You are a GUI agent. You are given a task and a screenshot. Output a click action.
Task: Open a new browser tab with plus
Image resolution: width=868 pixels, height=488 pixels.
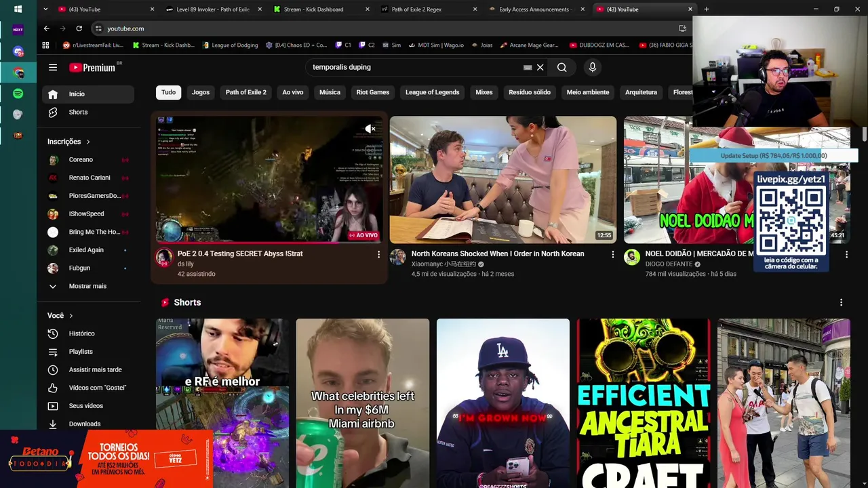(706, 9)
